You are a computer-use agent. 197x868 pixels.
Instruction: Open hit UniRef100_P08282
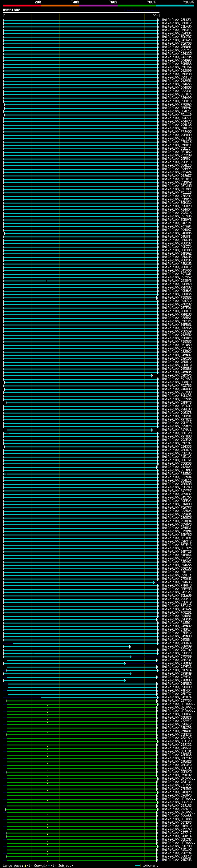point(176,304)
